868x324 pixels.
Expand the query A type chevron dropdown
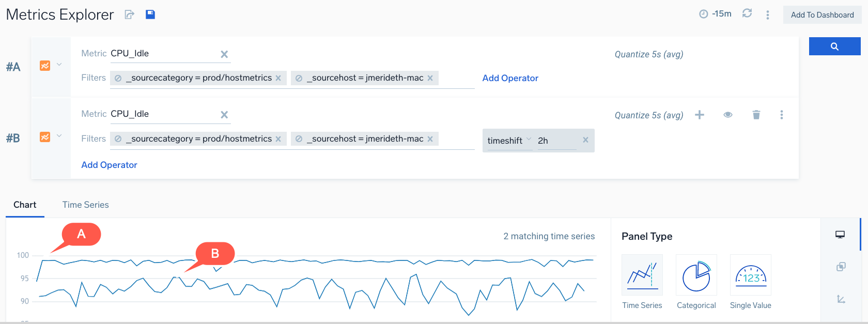tap(59, 65)
